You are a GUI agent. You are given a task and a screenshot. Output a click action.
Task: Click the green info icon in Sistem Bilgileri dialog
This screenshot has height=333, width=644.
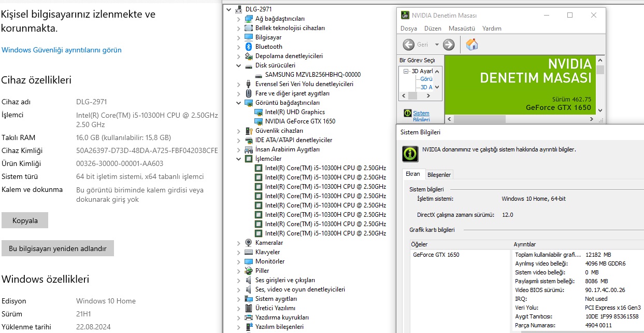(410, 154)
